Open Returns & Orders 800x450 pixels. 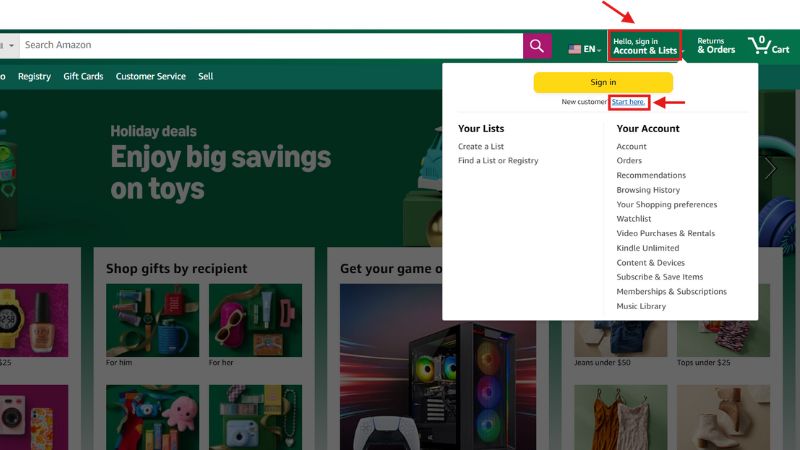pos(716,45)
